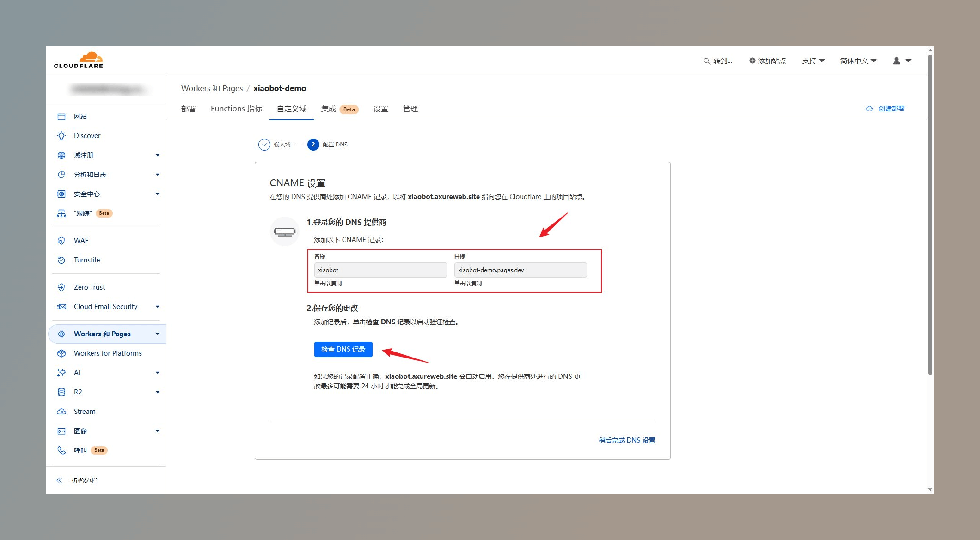Expand the R2 sidebar arrow

coord(158,392)
